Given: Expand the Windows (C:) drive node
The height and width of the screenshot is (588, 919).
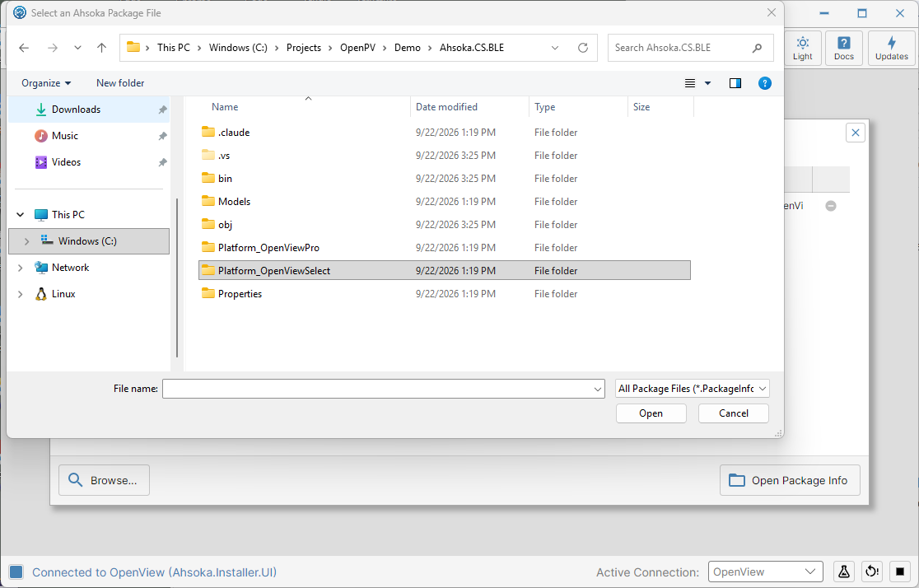Looking at the screenshot, I should [x=27, y=241].
